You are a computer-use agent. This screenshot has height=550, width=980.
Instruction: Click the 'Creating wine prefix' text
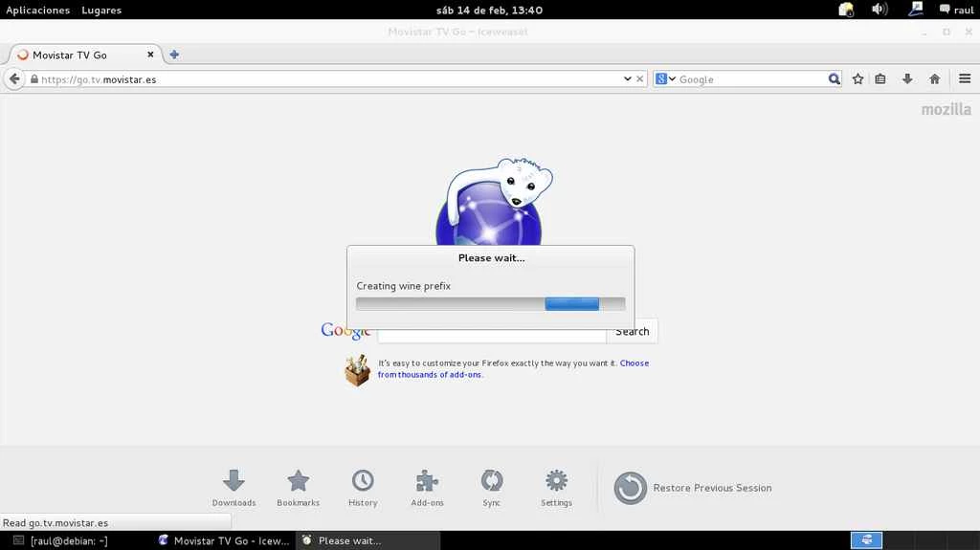[x=403, y=286]
